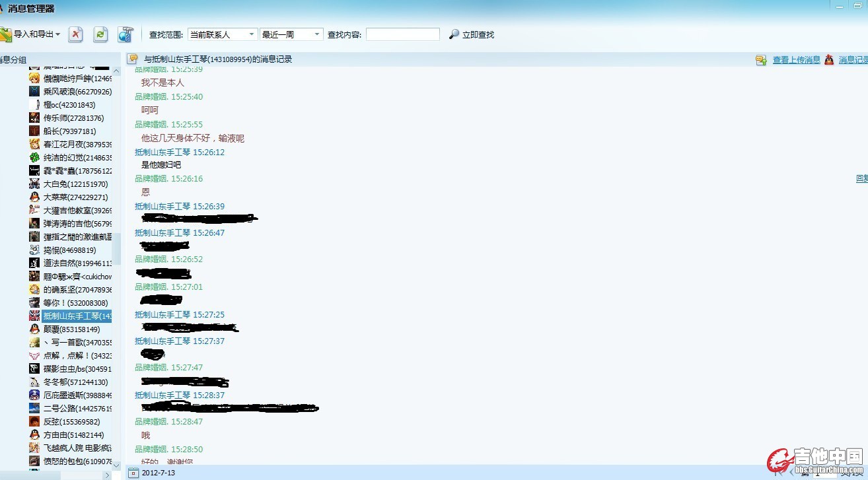The height and width of the screenshot is (480, 868).
Task: Select contact 大白兔 in the list
Action: click(75, 184)
